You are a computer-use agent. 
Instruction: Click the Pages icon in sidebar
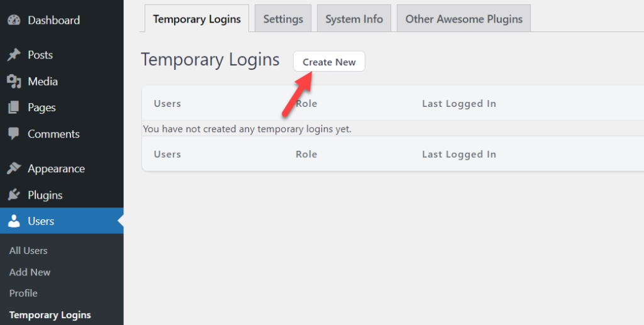click(x=14, y=107)
